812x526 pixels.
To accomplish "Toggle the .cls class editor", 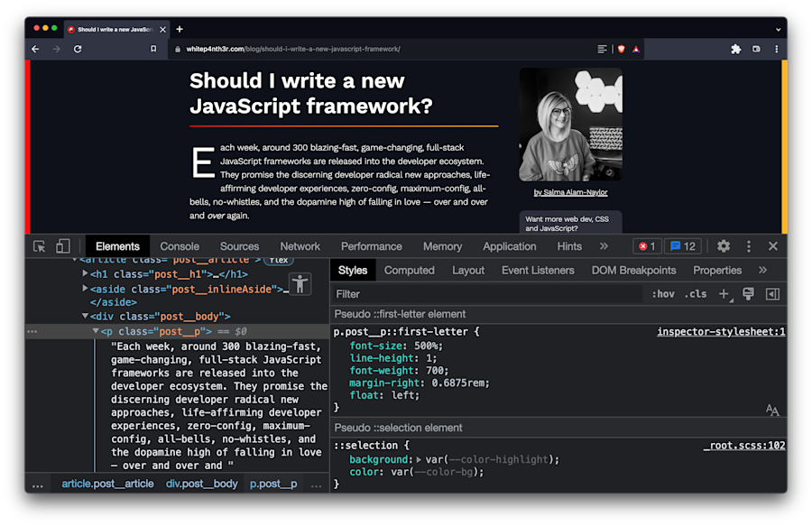I will (695, 293).
